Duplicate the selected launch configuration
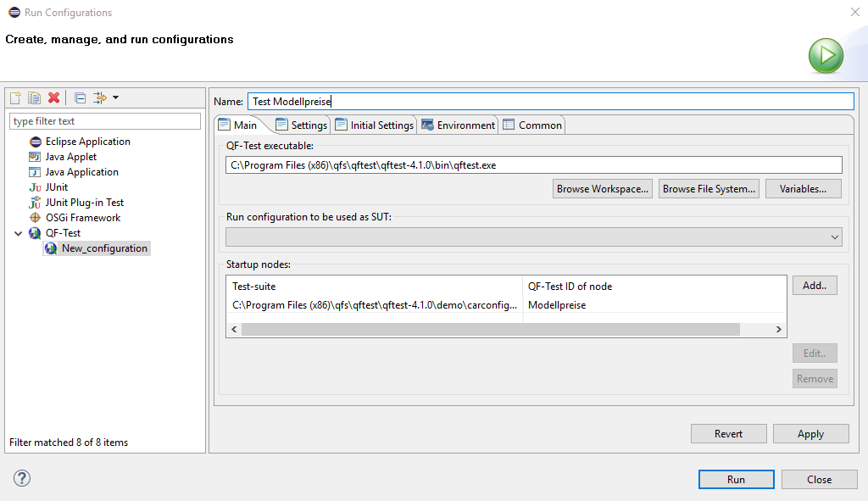 click(35, 98)
